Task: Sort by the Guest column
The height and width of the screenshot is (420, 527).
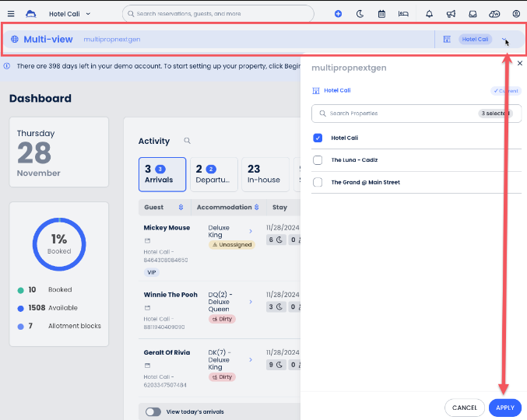Action: click(181, 208)
